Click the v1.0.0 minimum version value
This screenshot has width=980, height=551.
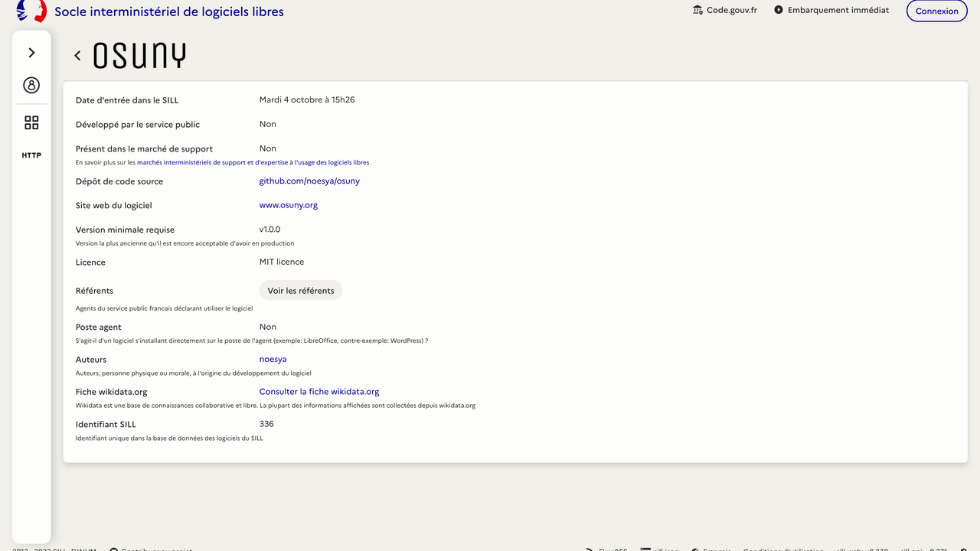click(x=269, y=230)
